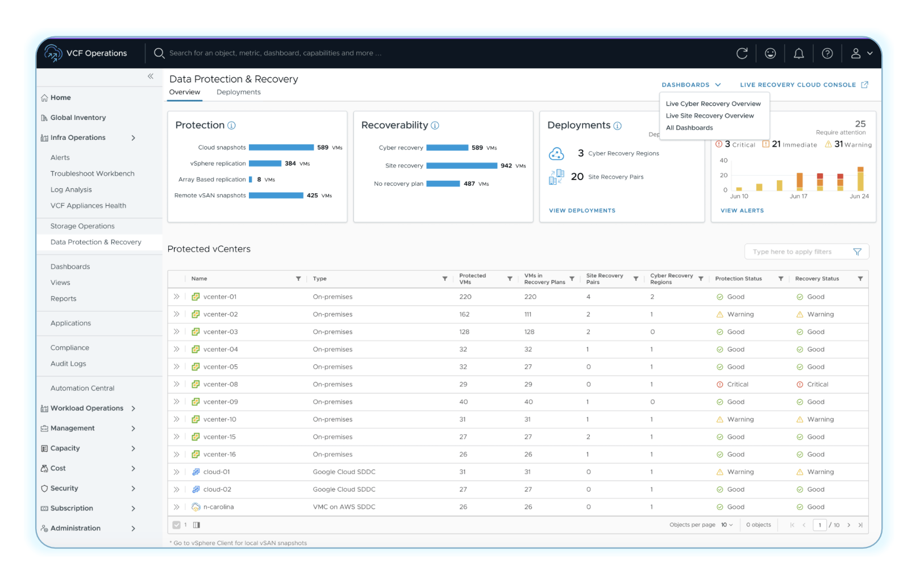Expand the n-carolina row
This screenshot has height=581, width=924.
(177, 507)
